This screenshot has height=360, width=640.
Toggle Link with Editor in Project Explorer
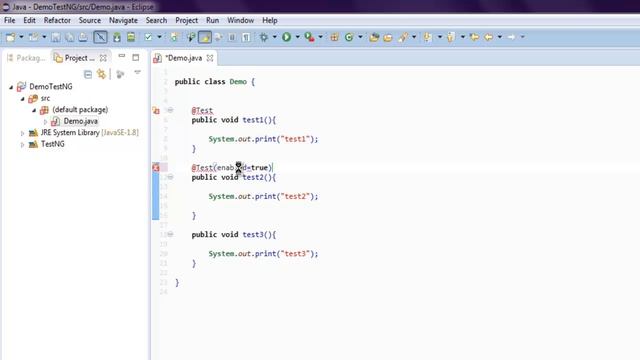[x=101, y=74]
